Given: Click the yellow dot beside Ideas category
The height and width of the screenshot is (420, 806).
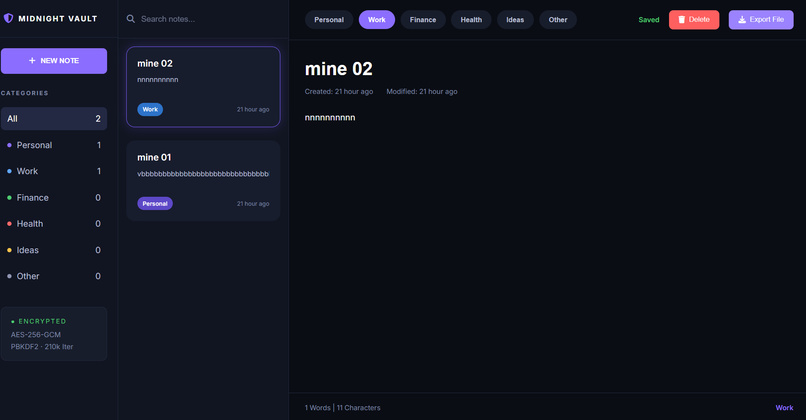Looking at the screenshot, I should (9, 250).
